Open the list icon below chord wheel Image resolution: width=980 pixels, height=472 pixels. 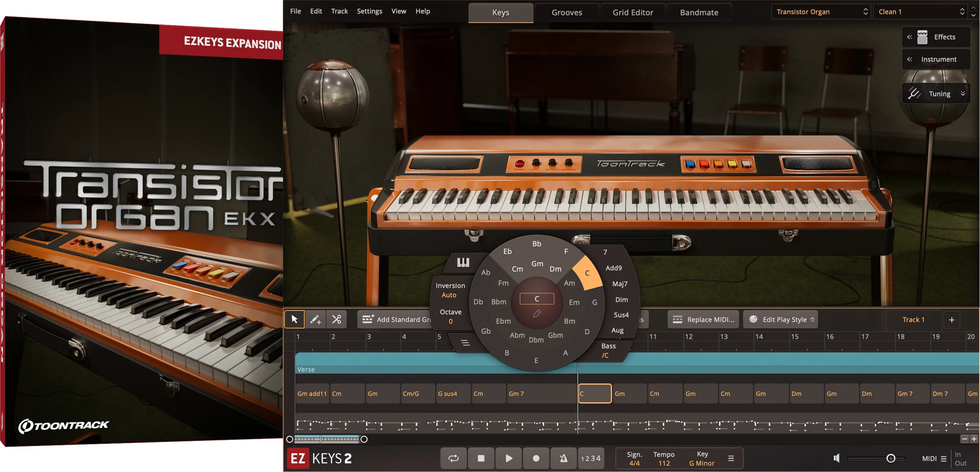click(x=465, y=342)
